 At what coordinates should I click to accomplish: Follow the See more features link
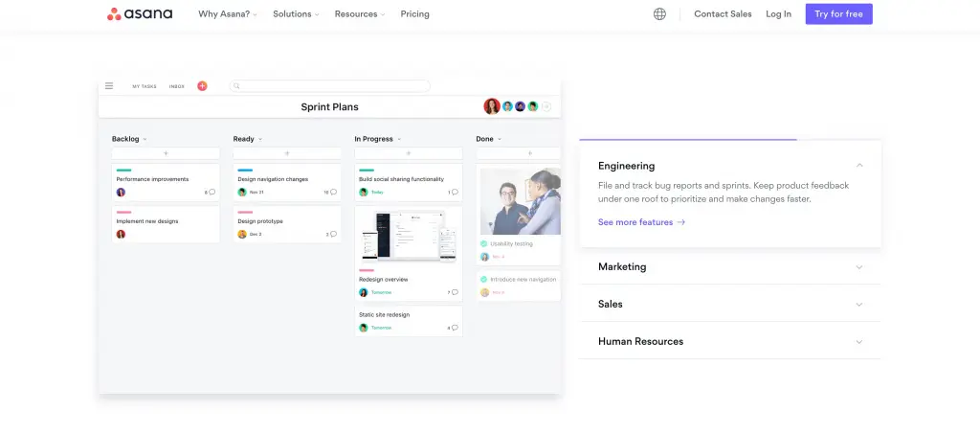click(641, 222)
